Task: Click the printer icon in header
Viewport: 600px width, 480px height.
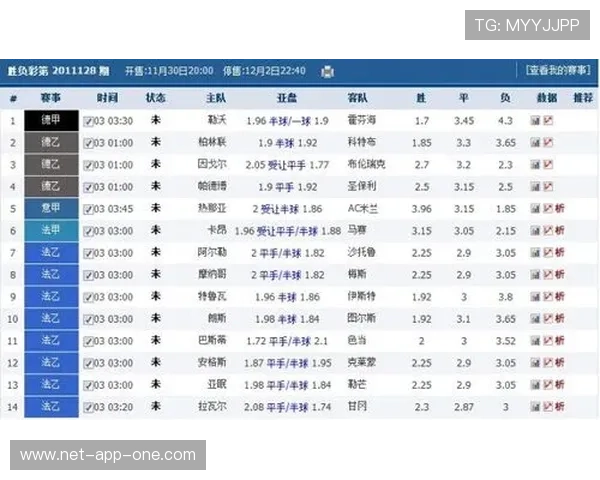Action: pos(327,71)
